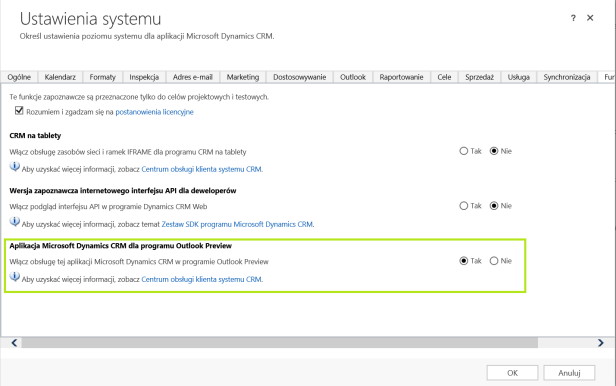616x386 pixels.
Task: Click the right scroll arrow of horizontal scrollbar
Action: coord(600,343)
